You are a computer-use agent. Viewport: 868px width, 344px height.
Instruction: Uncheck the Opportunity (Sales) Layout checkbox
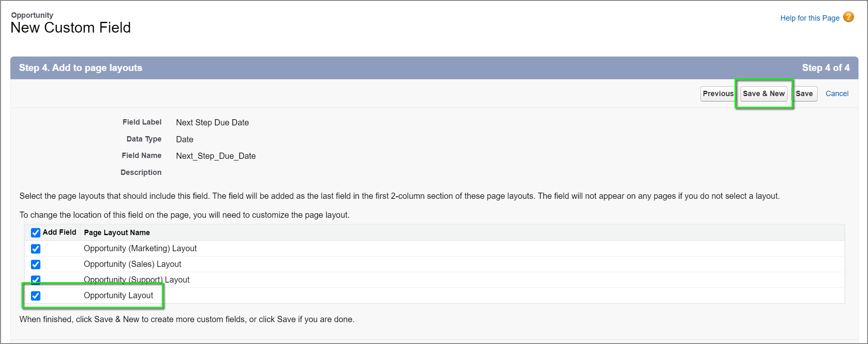36,264
